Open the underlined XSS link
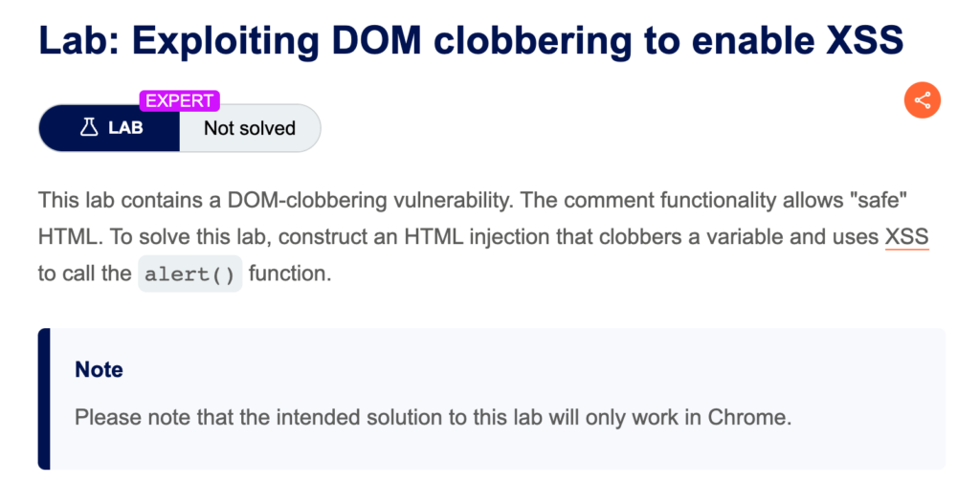This screenshot has width=980, height=482. [907, 237]
